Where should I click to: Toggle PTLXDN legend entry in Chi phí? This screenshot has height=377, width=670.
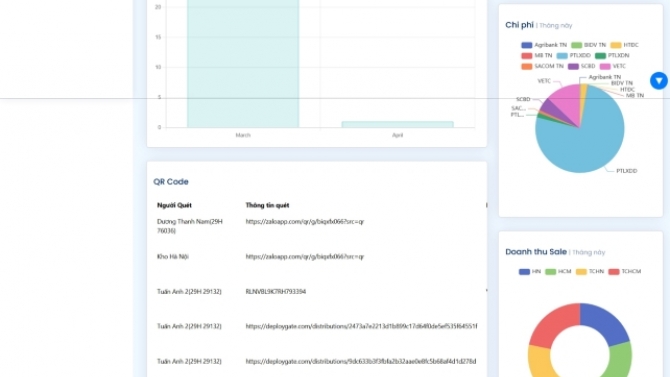tap(612, 56)
